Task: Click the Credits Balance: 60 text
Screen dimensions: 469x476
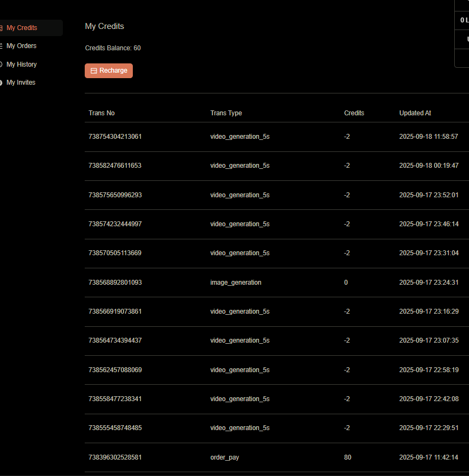Action: pos(113,48)
